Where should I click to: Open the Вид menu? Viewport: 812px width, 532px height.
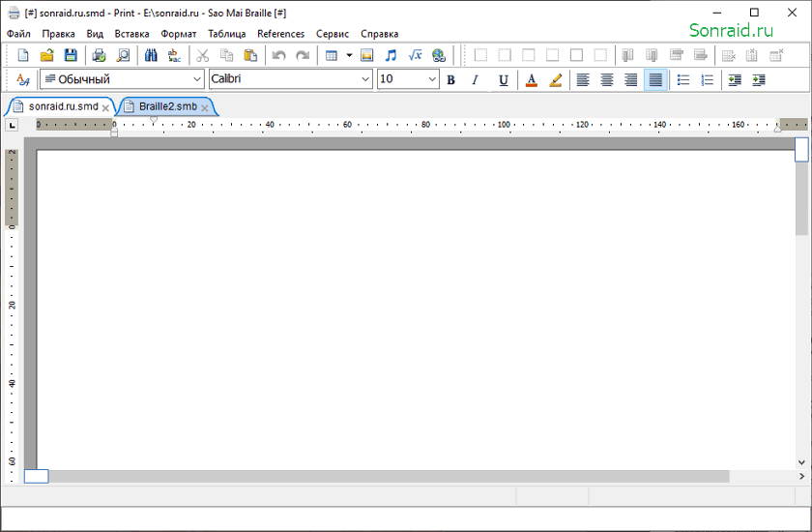click(x=95, y=34)
